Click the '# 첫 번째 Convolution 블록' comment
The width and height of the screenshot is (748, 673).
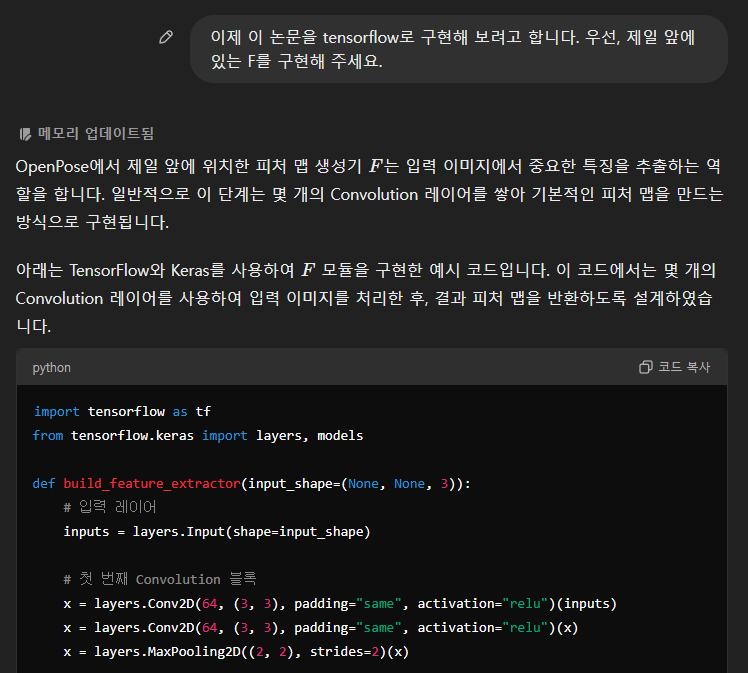160,579
